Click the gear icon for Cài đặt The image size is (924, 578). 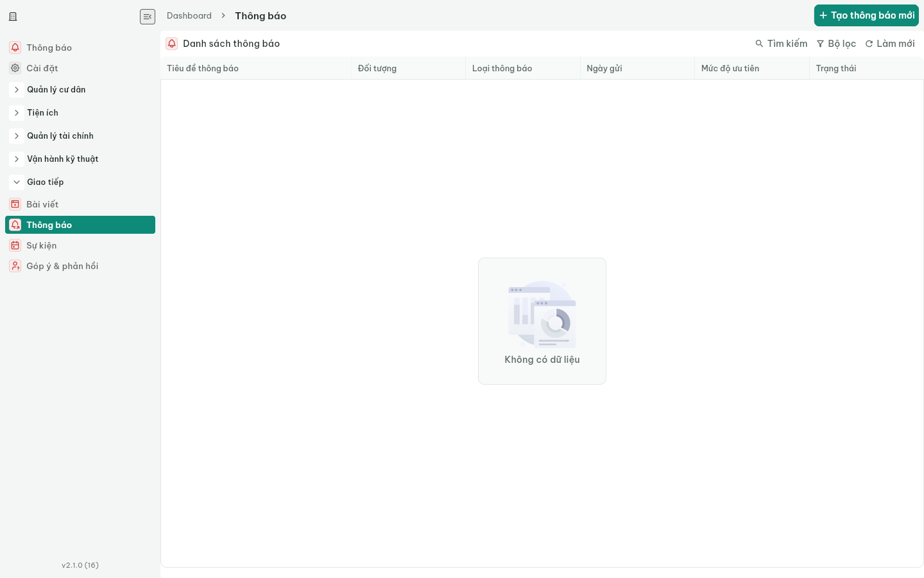pyautogui.click(x=15, y=68)
